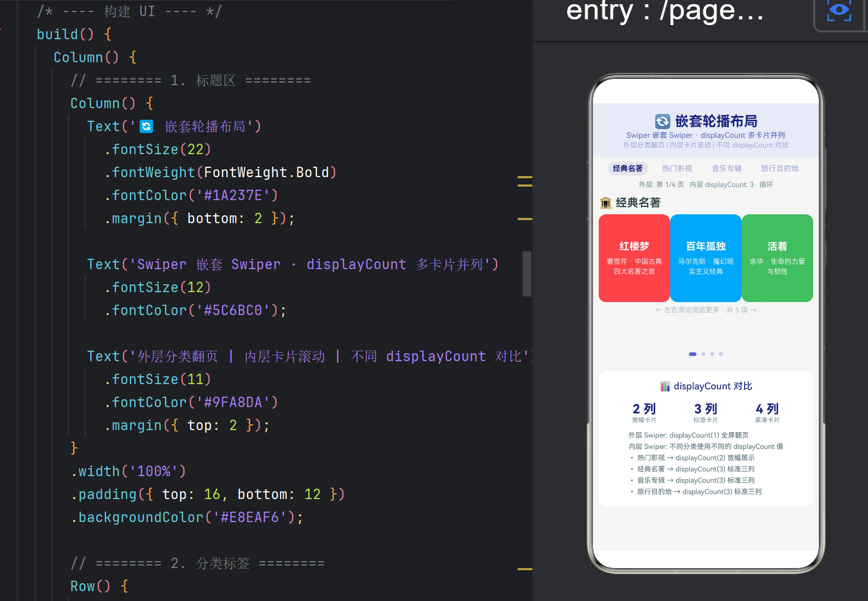Screen dimensions: 868x601
Task: Select the 经典名著 category tab
Action: click(628, 168)
